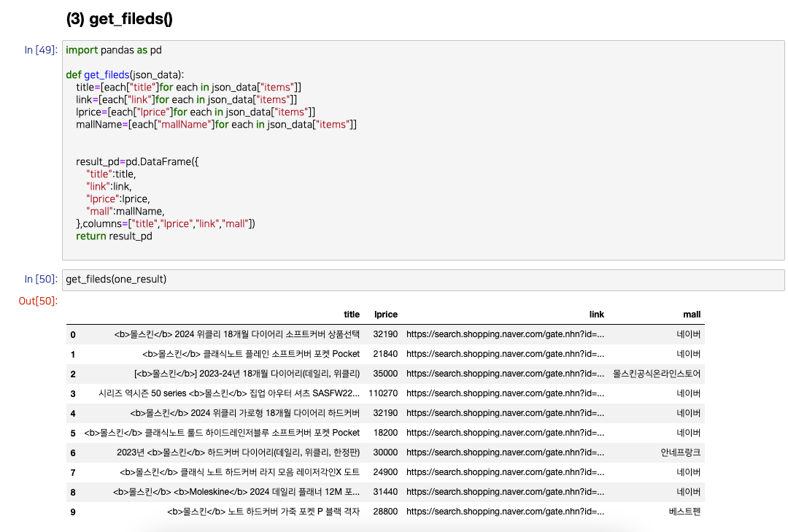Select the get_fileds(one_result) code cell

423,280
